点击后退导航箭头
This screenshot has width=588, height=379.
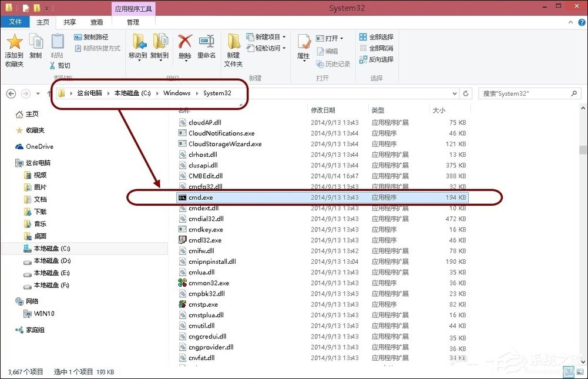point(11,93)
